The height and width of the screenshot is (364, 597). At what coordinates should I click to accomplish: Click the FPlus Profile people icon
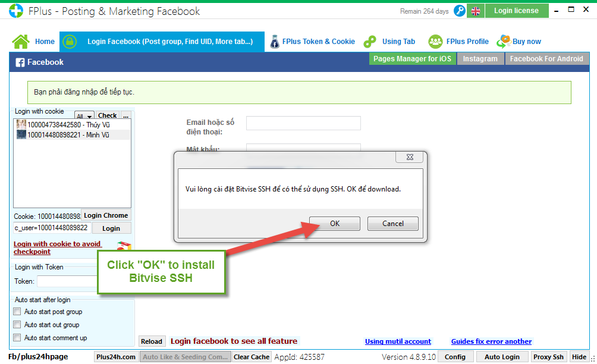coord(435,42)
